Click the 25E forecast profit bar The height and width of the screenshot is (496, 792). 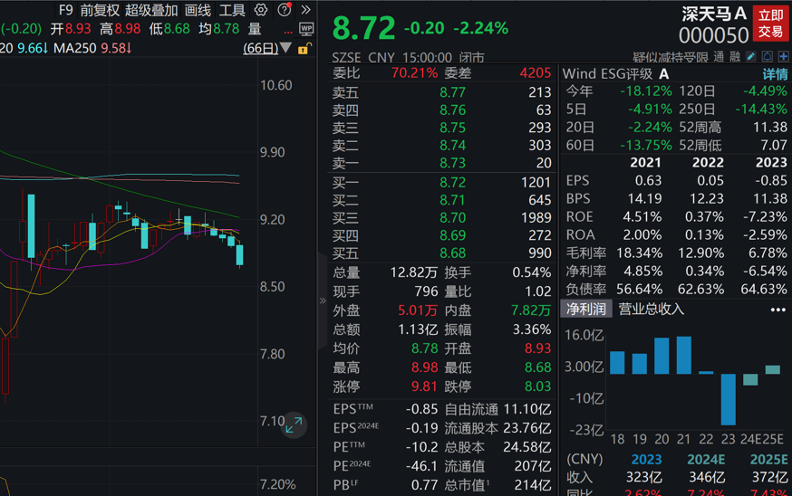(x=772, y=370)
